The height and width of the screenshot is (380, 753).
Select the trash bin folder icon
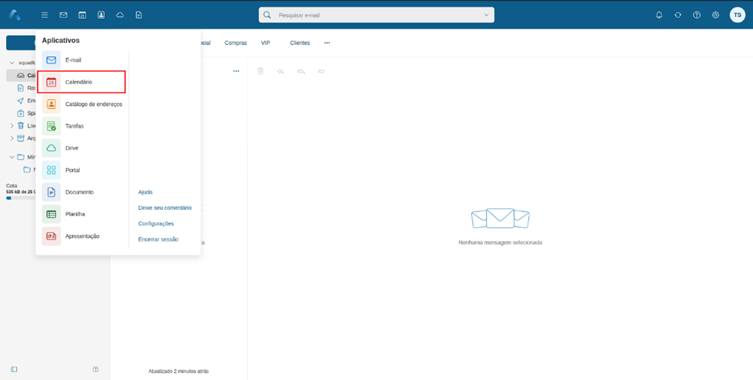pos(20,126)
